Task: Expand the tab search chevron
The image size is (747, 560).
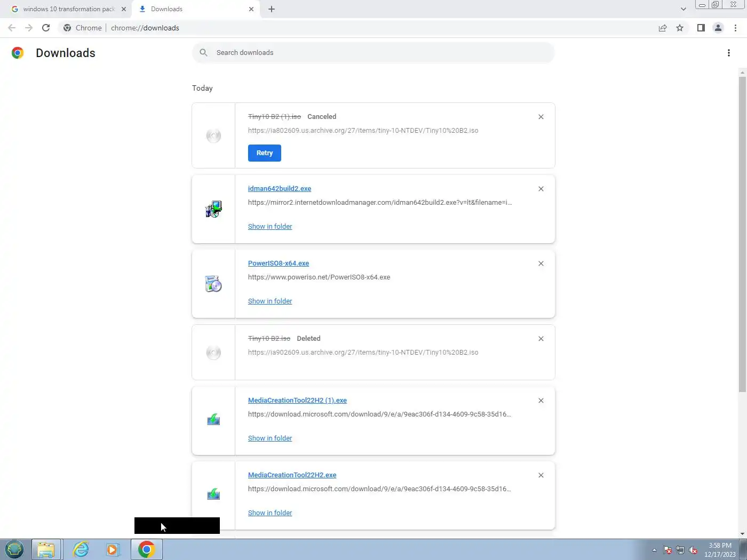Action: [x=684, y=9]
